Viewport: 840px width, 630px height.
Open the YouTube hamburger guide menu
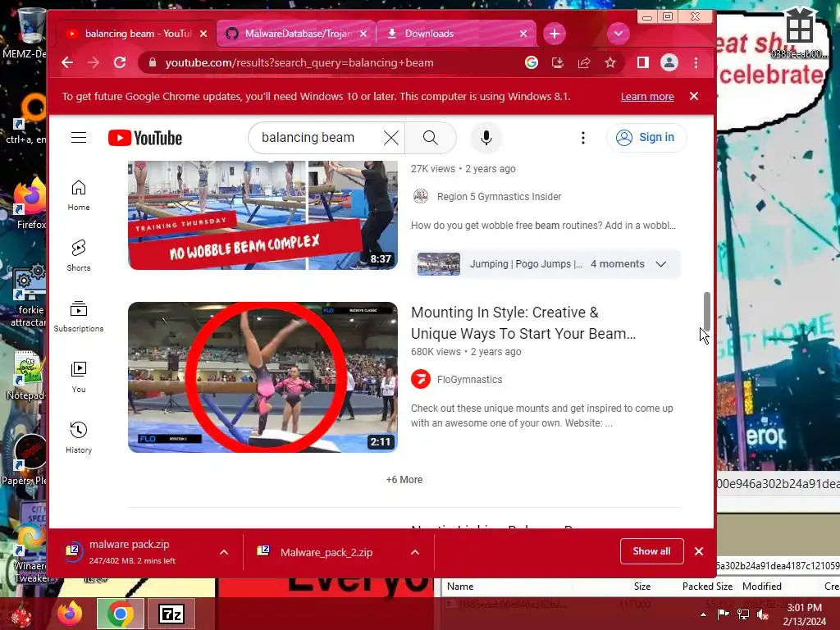pos(79,138)
